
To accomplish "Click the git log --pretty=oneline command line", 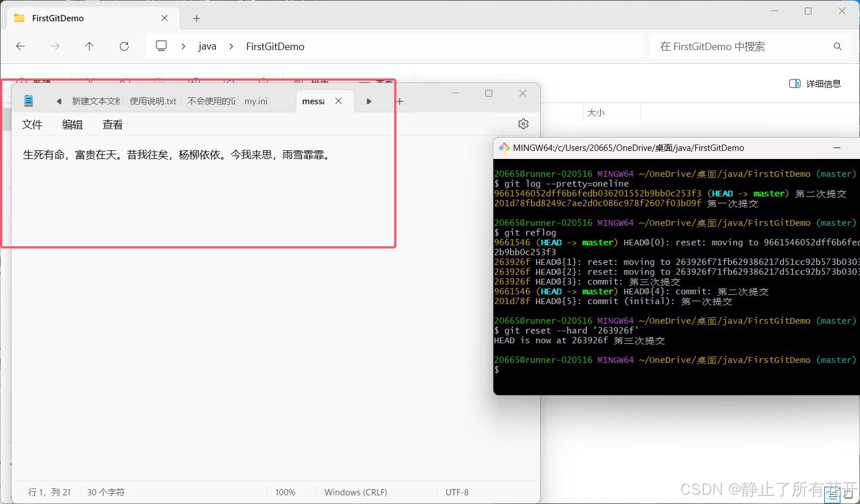I will pos(561,184).
